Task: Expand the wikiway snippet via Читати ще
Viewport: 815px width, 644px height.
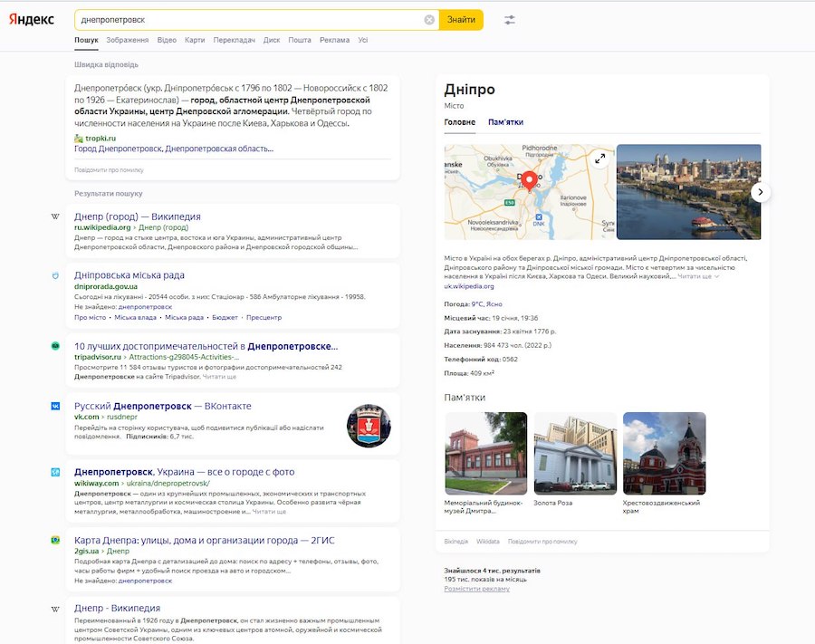Action: [270, 511]
